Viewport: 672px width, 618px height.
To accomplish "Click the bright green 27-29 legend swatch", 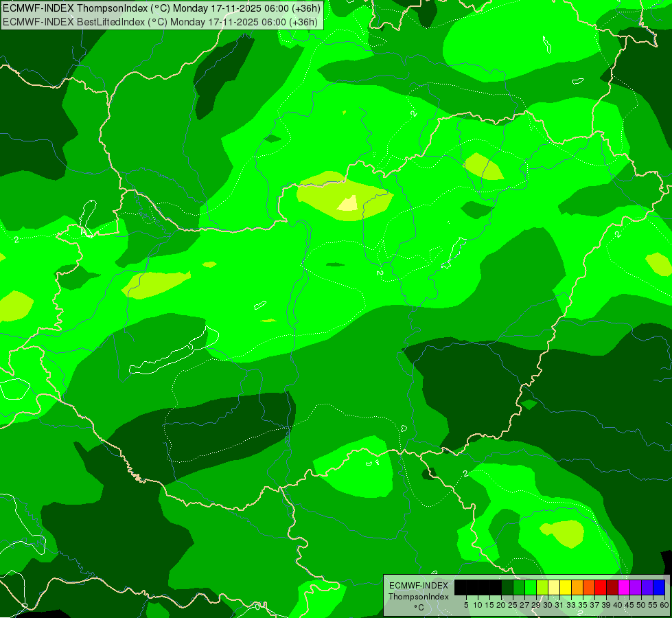I will point(530,588).
